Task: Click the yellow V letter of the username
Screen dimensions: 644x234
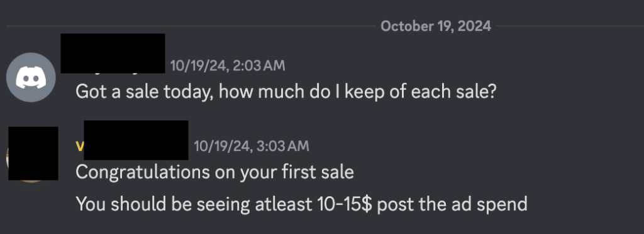Action: tap(80, 146)
